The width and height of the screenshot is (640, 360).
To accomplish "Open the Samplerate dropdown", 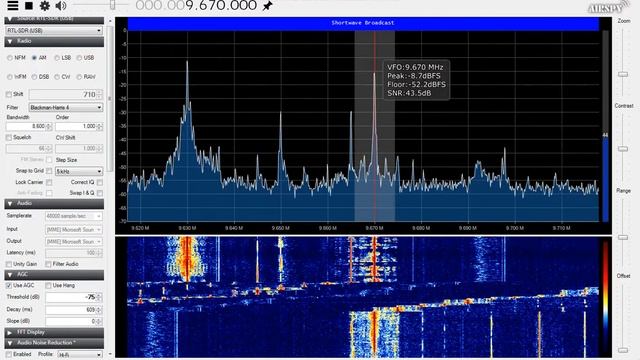I will click(x=73, y=216).
